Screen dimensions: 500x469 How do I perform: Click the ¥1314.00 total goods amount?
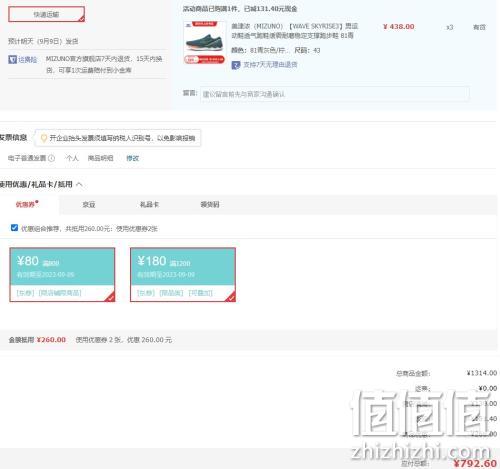tap(482, 373)
